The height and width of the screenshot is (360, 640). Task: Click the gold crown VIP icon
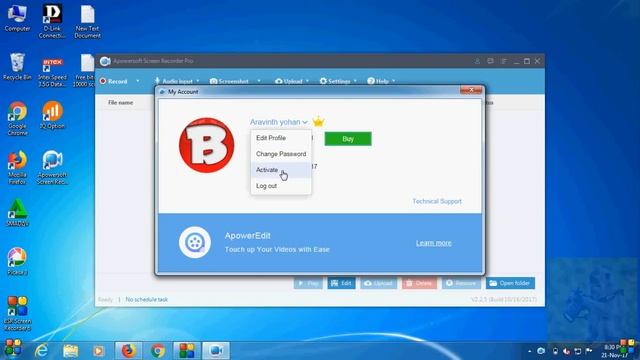[x=318, y=121]
